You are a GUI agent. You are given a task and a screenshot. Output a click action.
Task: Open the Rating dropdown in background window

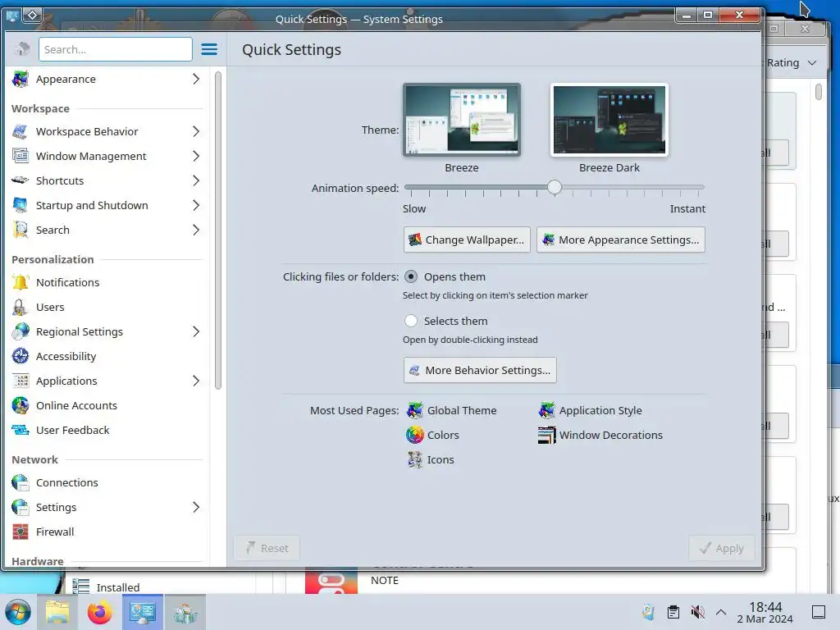792,62
